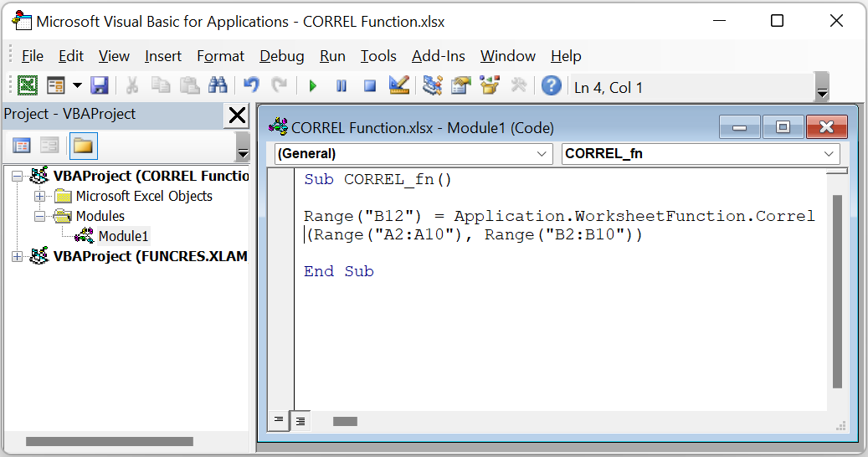This screenshot has height=457, width=868.
Task: Open the Add-Ins menu
Action: coord(439,56)
